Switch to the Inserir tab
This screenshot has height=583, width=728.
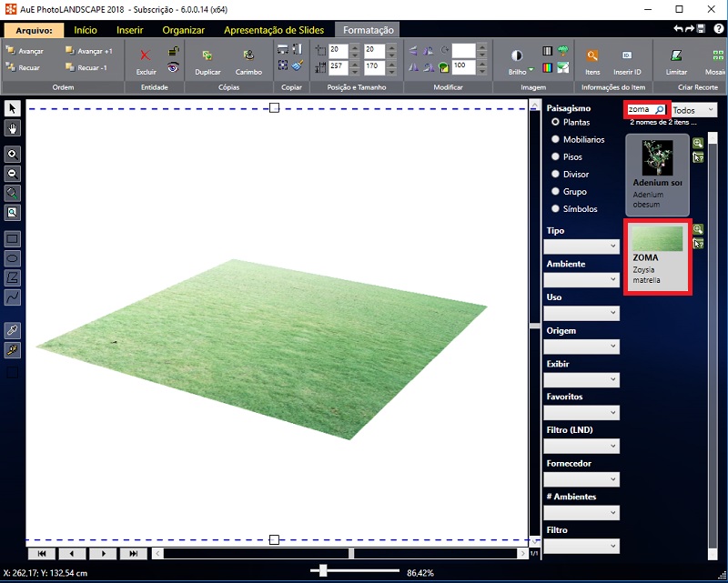pyautogui.click(x=129, y=30)
